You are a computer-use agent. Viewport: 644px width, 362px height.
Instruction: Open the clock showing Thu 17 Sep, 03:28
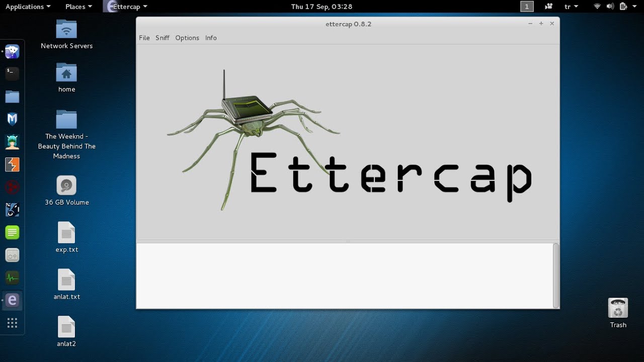tap(321, 7)
